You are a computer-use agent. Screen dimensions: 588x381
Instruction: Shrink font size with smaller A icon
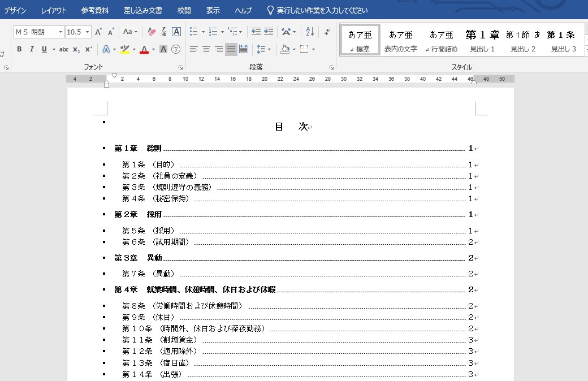point(111,32)
